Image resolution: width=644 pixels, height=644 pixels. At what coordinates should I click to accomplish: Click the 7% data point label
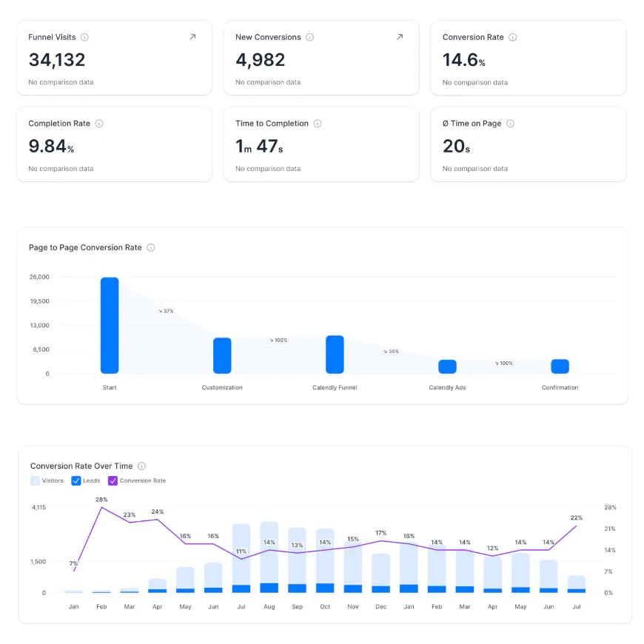point(73,563)
